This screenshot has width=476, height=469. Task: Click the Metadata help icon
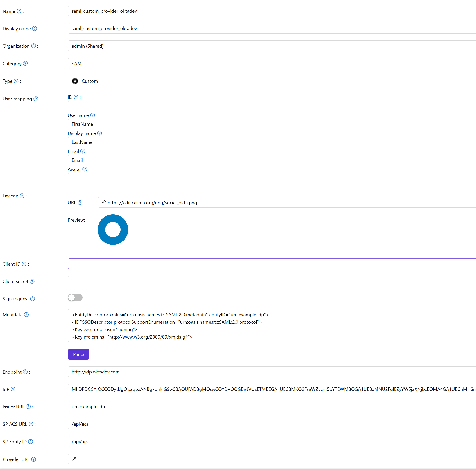[x=26, y=315]
